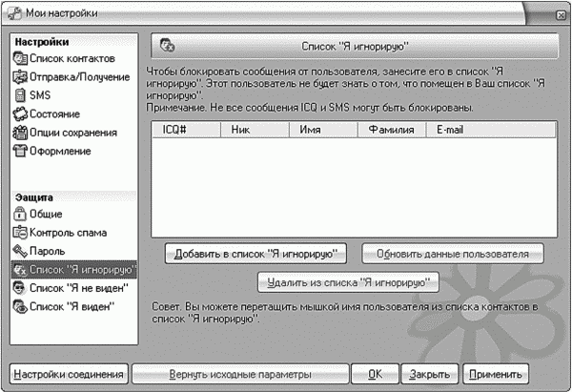
Task: Click the Ник column header
Action: coord(255,127)
